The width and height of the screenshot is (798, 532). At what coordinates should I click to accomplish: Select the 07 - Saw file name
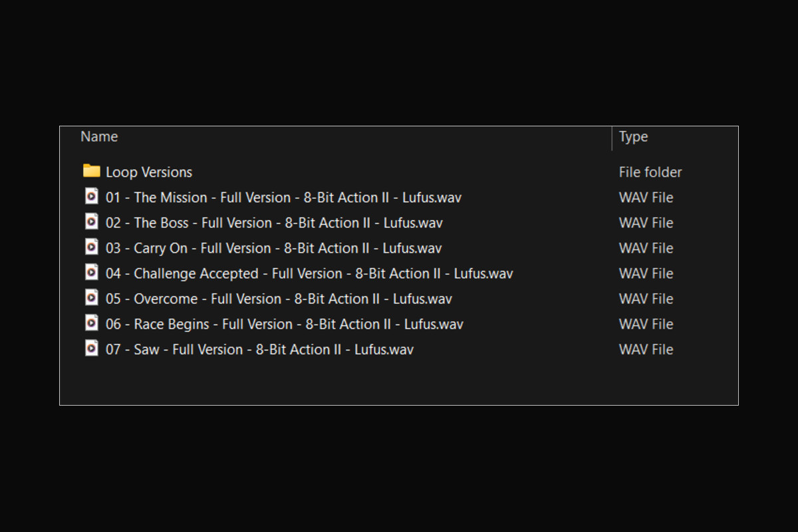pyautogui.click(x=259, y=349)
